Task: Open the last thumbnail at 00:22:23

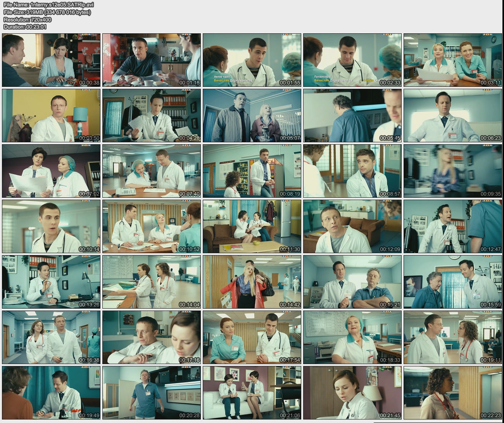Action: [452, 393]
